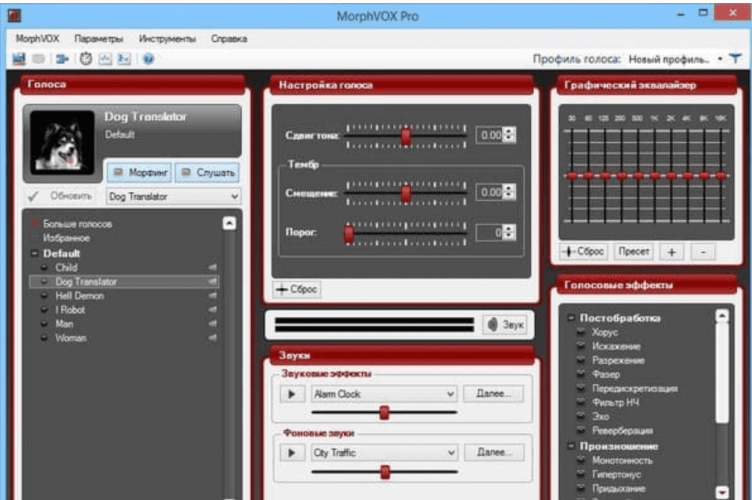The width and height of the screenshot is (752, 500).
Task: Open the Параметры menu
Action: point(99,38)
